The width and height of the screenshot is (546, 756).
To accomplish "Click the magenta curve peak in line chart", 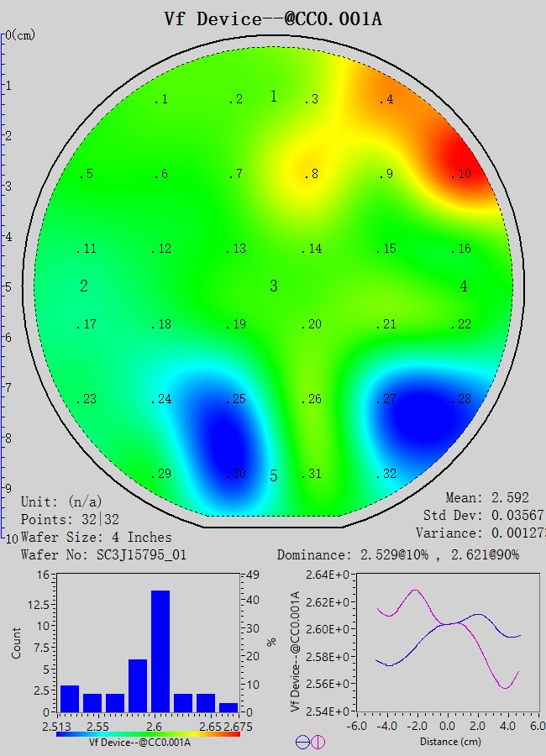I will (414, 591).
